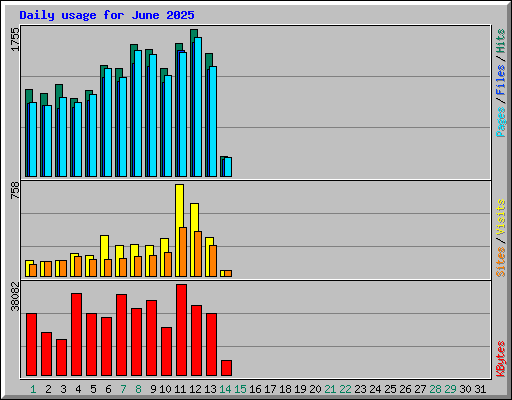
Task: Click day 6 on the x-axis
Action: pyautogui.click(x=108, y=389)
